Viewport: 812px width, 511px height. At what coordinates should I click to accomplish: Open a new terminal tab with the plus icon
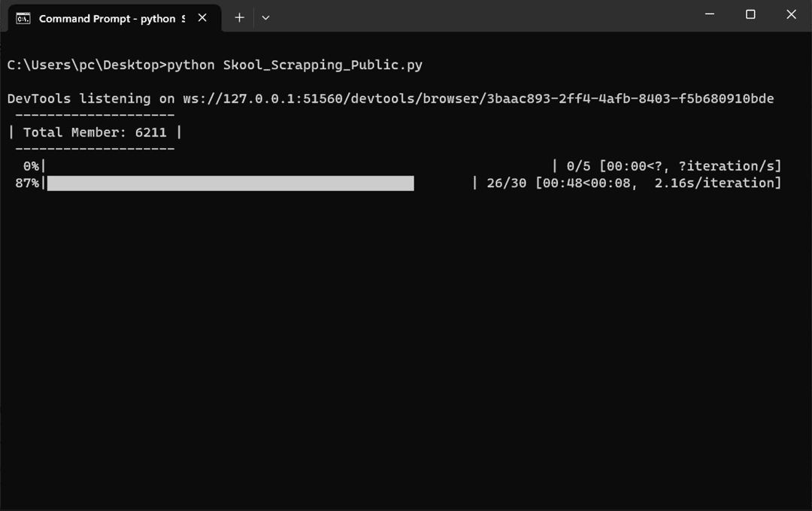coord(239,17)
